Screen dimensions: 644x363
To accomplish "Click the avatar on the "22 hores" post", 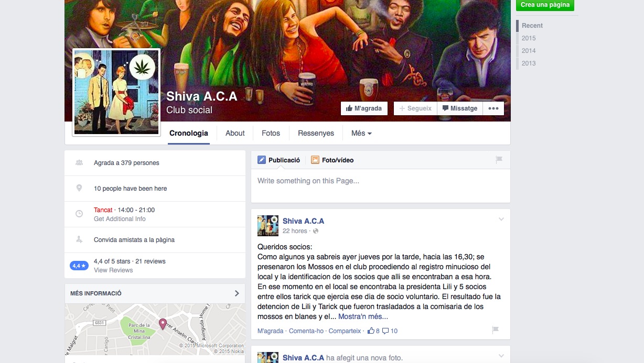I will click(267, 225).
